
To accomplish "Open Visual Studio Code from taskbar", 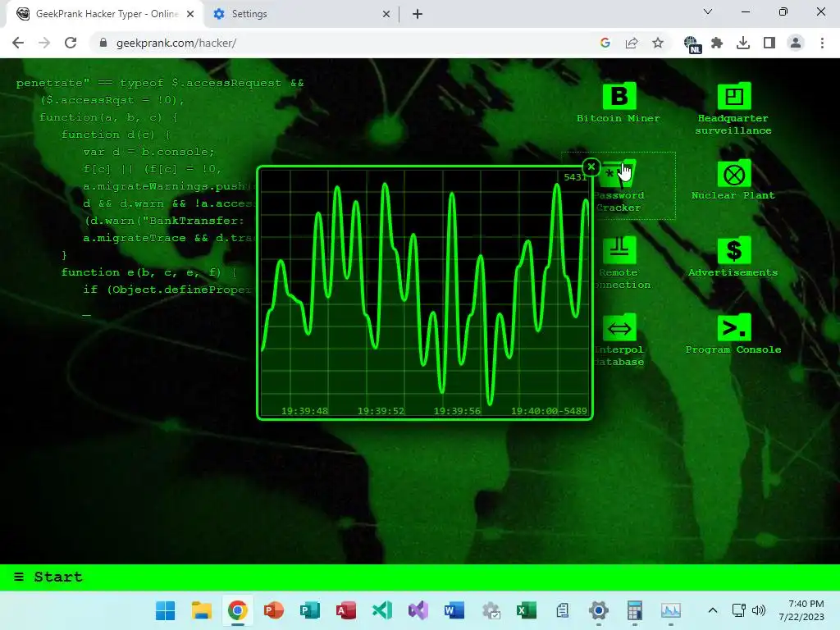I will coord(382,610).
